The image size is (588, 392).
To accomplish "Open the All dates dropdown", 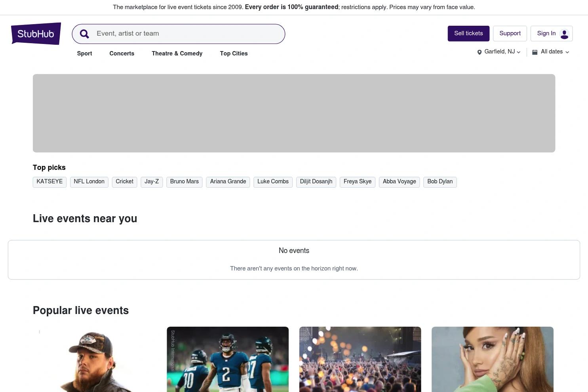I will (x=551, y=52).
